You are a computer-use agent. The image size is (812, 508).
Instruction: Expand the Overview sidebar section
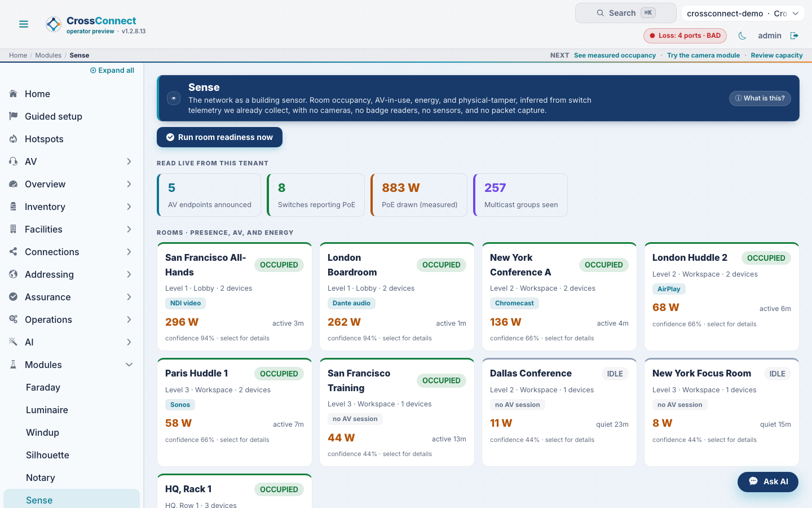[129, 184]
